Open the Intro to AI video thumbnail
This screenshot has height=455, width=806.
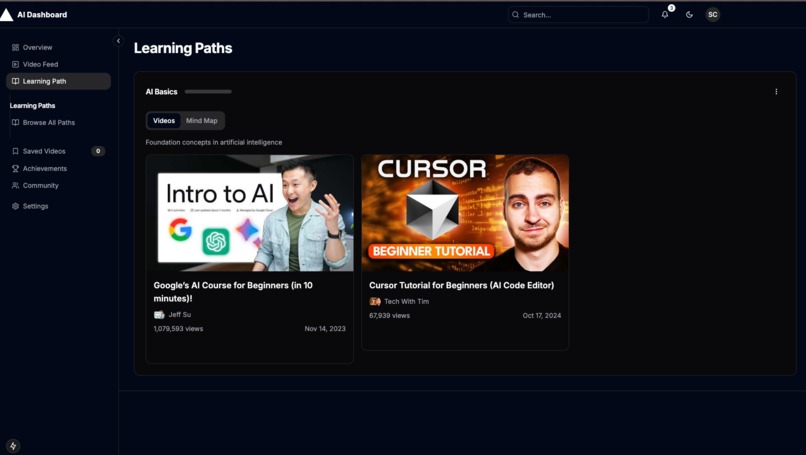coord(250,213)
